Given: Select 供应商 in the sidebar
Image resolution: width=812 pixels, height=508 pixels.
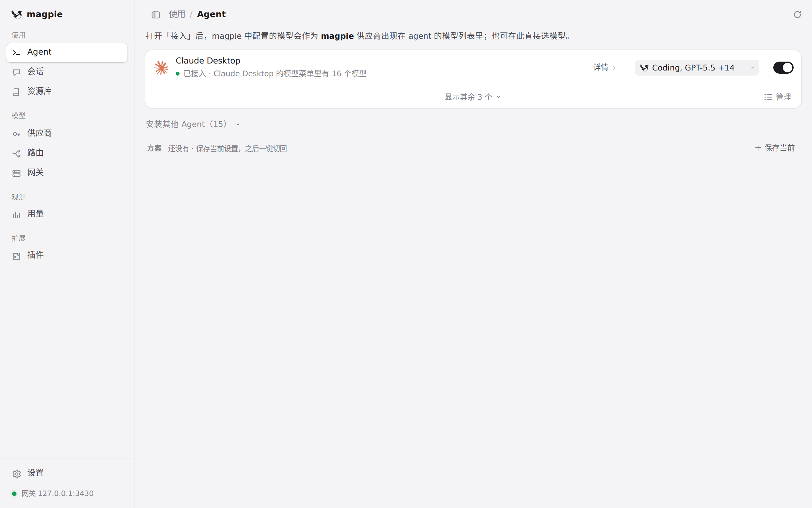Looking at the screenshot, I should point(67,133).
